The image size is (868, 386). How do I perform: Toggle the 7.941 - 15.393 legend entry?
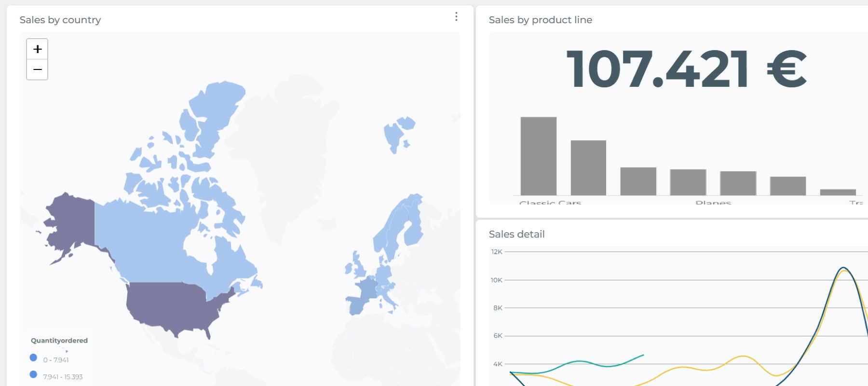tap(34, 375)
